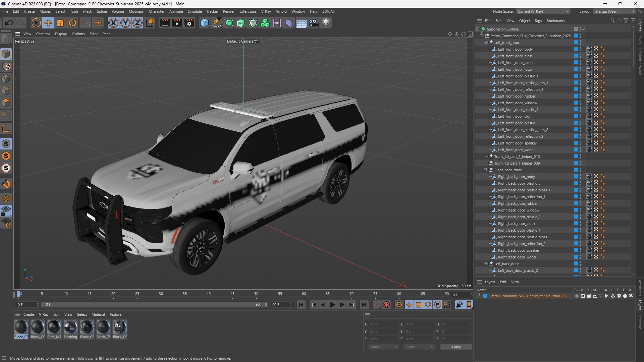Select Trunk_lid_part_1_helper_010 object
Image resolution: width=644 pixels, height=362 pixels.
[x=517, y=157]
